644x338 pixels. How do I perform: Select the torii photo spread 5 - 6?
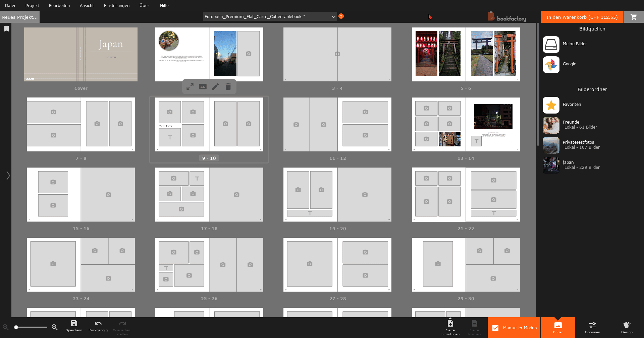coord(466,54)
